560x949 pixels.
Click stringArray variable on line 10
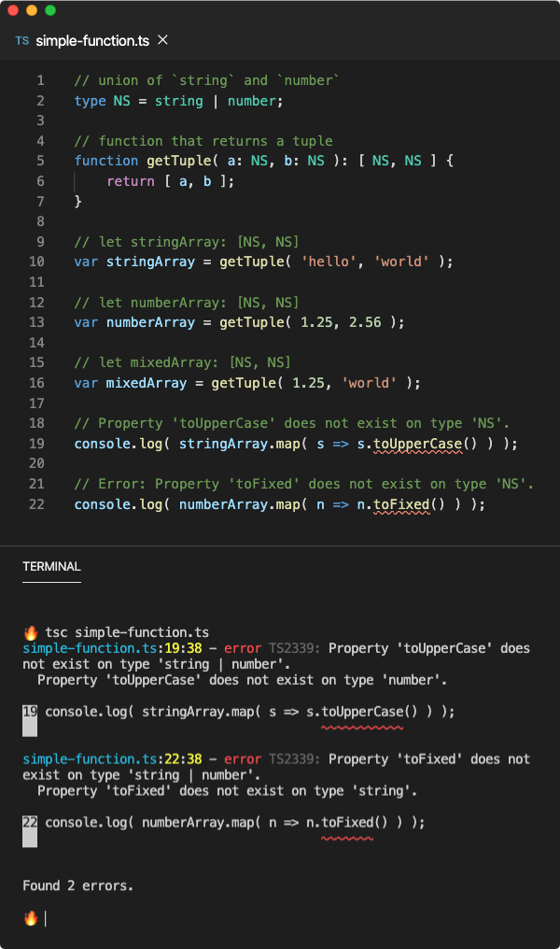click(150, 262)
